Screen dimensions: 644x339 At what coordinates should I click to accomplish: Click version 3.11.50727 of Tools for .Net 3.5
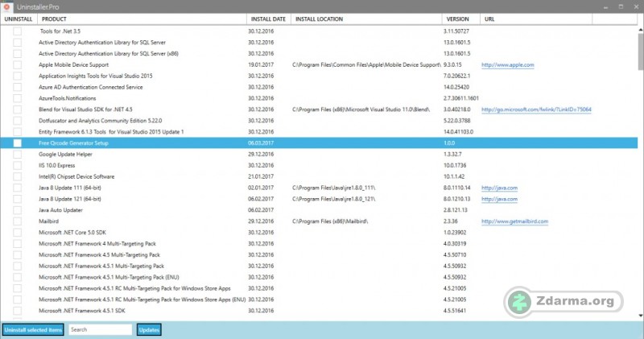(456, 31)
